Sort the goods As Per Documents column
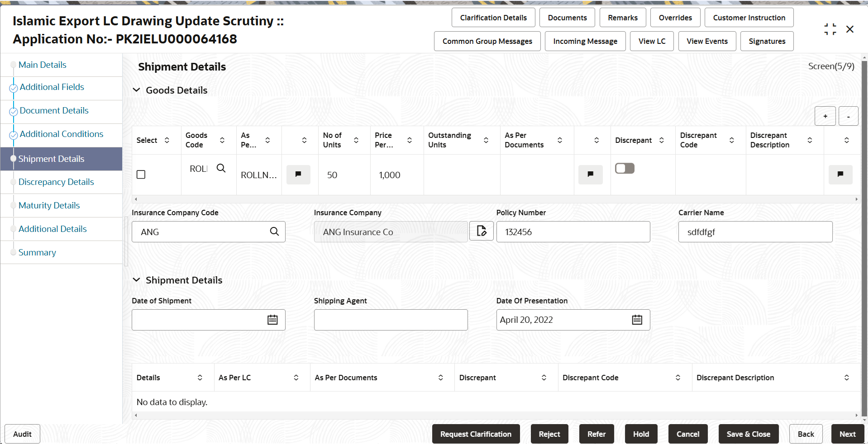 pos(560,140)
